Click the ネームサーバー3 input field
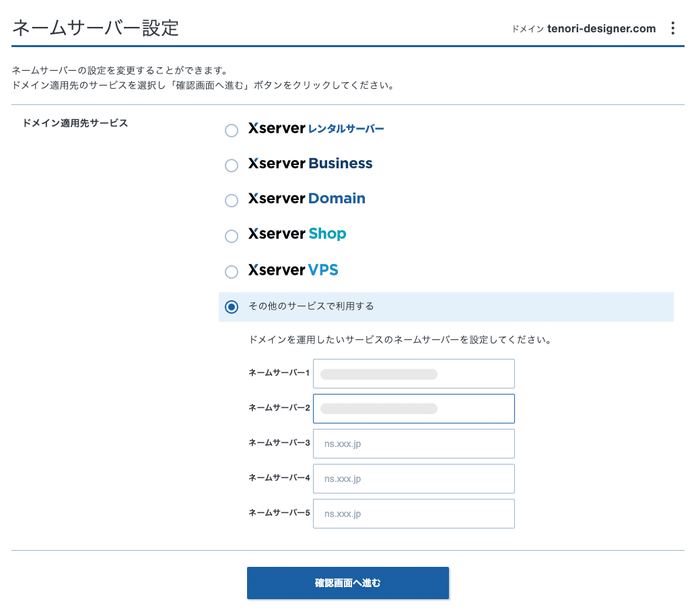 (x=414, y=444)
